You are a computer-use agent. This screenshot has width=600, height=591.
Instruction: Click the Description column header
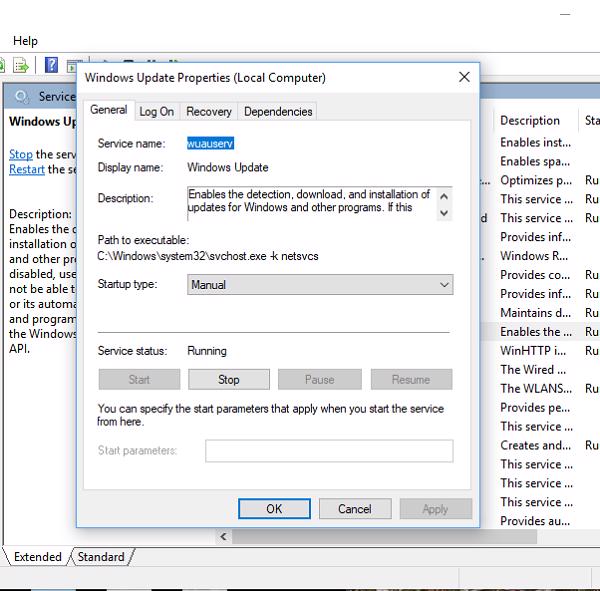(x=530, y=121)
